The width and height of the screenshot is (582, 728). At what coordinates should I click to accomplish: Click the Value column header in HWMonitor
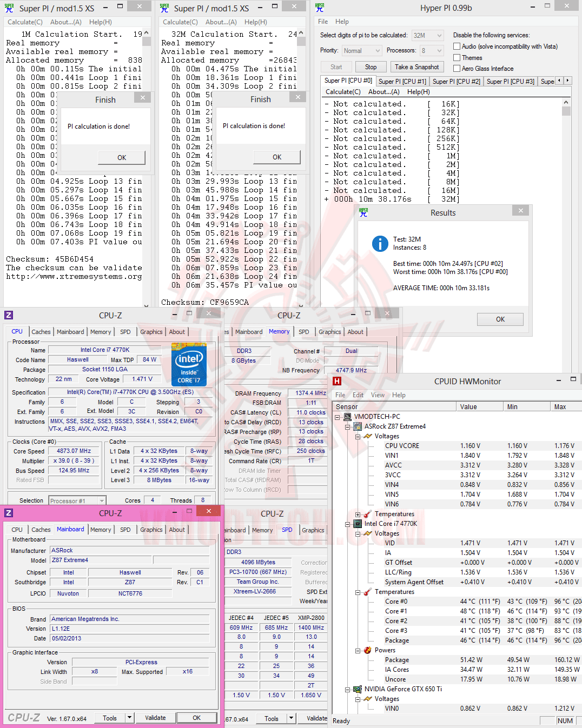[x=480, y=406]
